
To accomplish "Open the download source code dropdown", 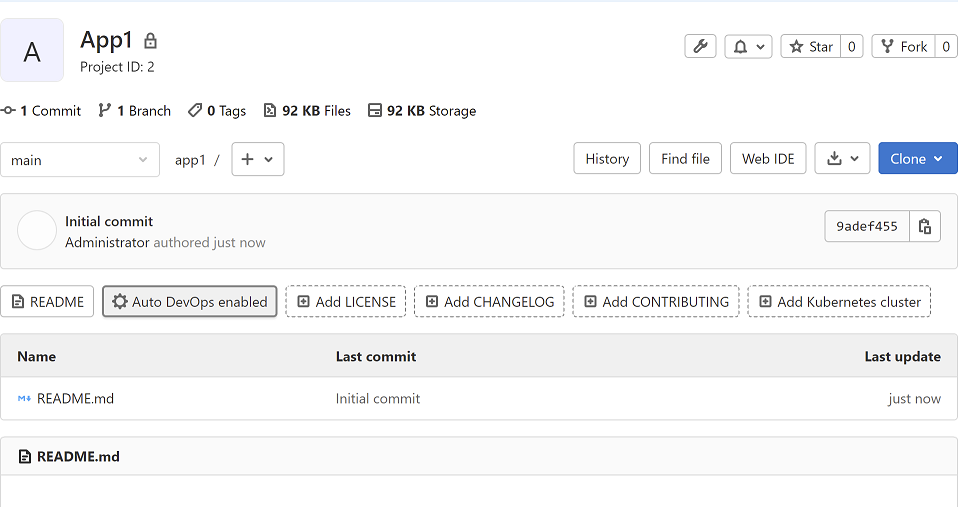I will (x=842, y=159).
